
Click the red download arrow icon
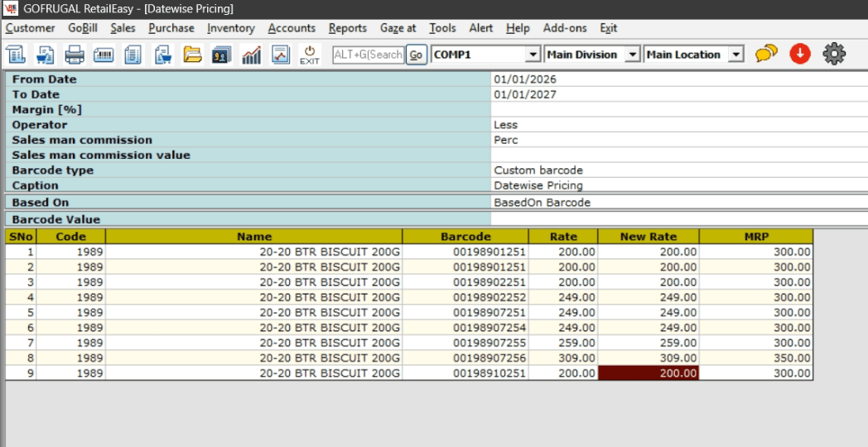coord(799,55)
